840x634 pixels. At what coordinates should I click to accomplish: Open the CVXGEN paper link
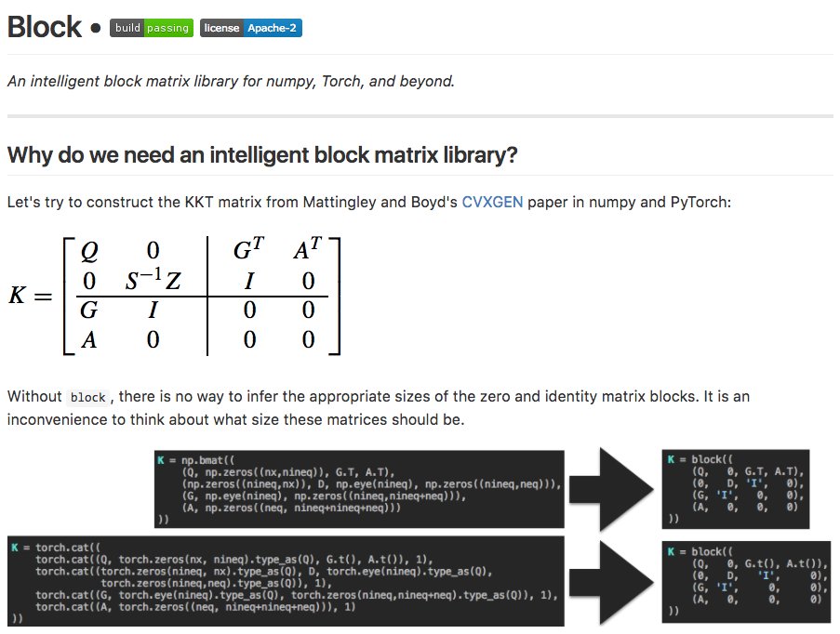492,202
